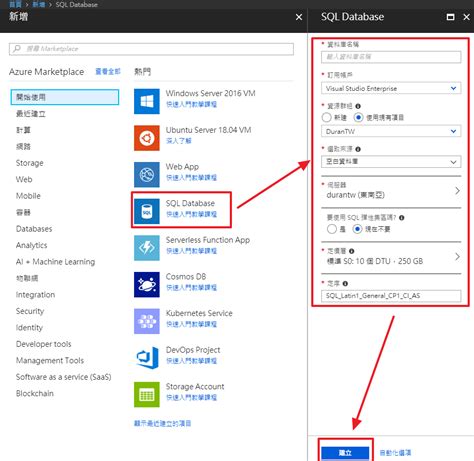Click the blue create button
474x461 pixels.
[x=345, y=453]
